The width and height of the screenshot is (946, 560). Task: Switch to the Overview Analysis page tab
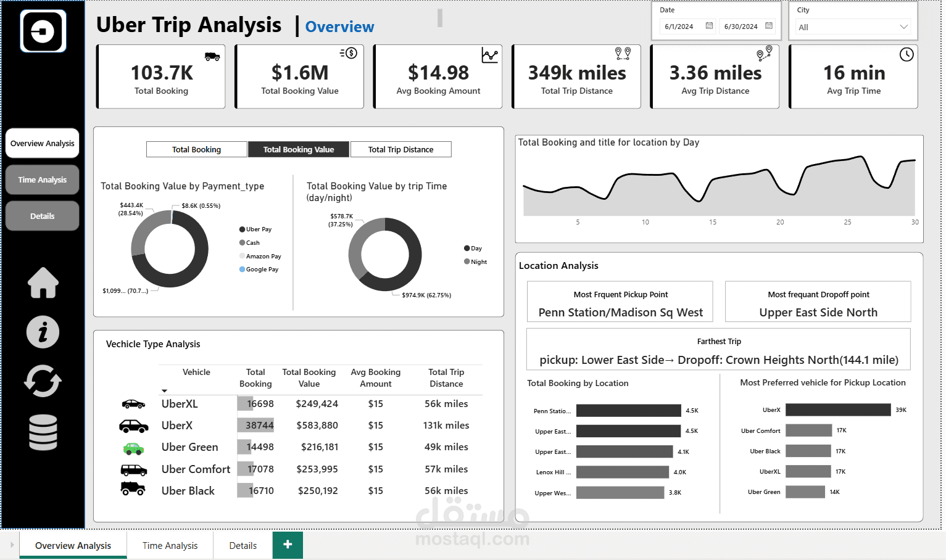click(x=73, y=545)
